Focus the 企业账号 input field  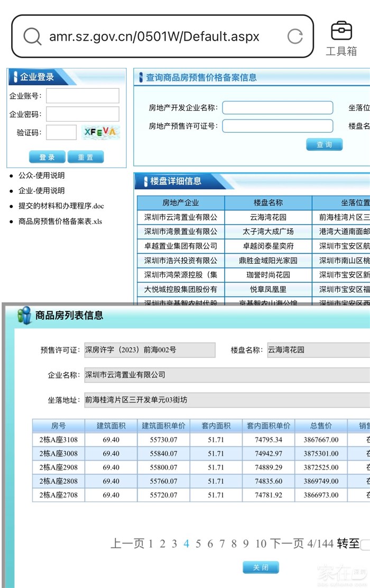pyautogui.click(x=82, y=96)
